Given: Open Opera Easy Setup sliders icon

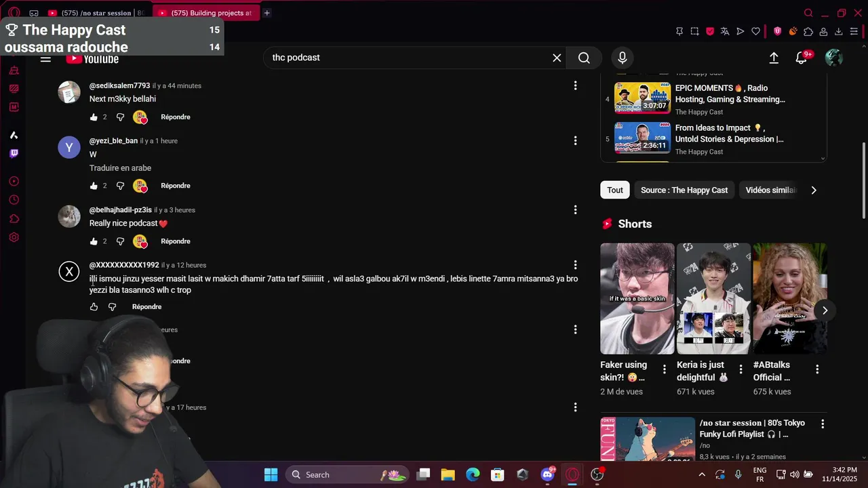Looking at the screenshot, I should (x=854, y=32).
